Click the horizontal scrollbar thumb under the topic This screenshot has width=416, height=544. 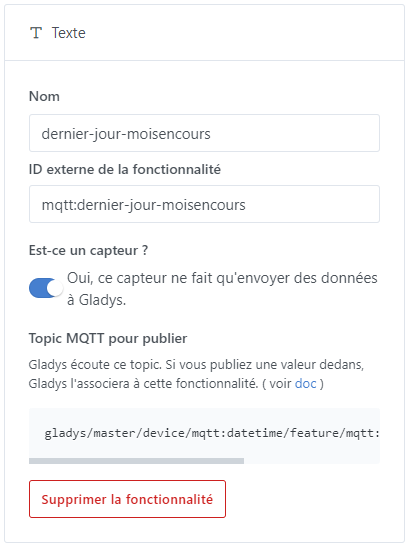(x=136, y=461)
